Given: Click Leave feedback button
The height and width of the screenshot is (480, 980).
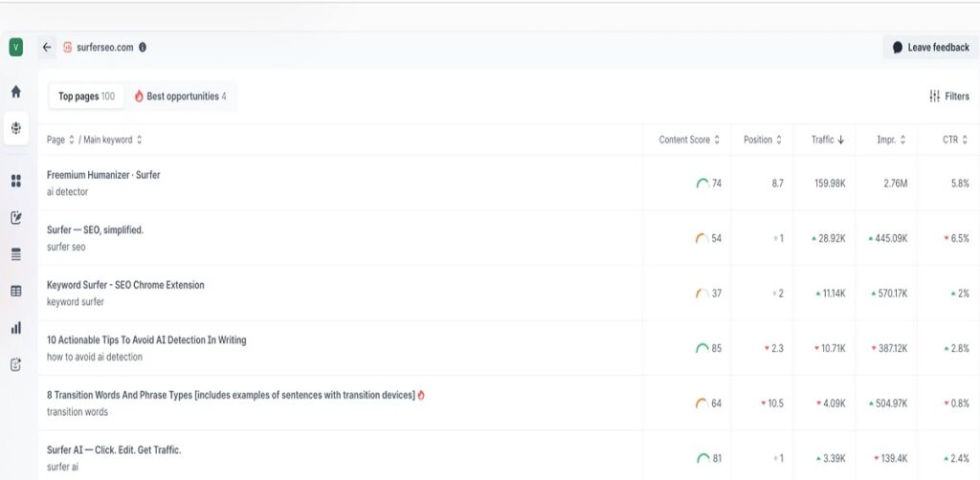Looking at the screenshot, I should [x=930, y=48].
